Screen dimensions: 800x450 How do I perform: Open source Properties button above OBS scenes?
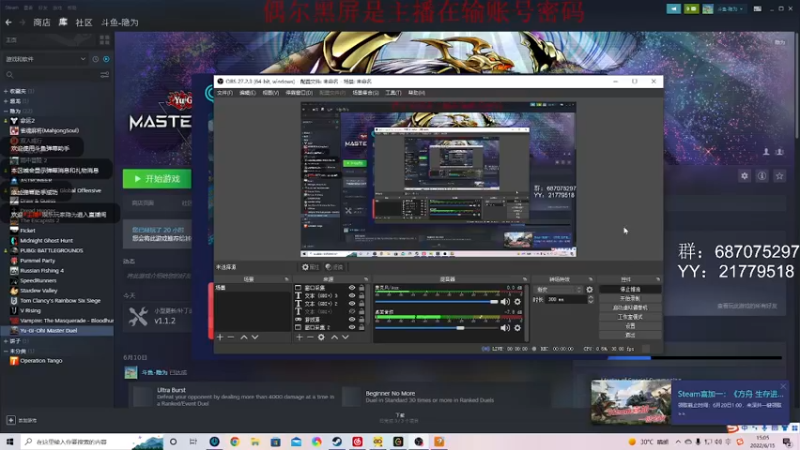(310, 267)
